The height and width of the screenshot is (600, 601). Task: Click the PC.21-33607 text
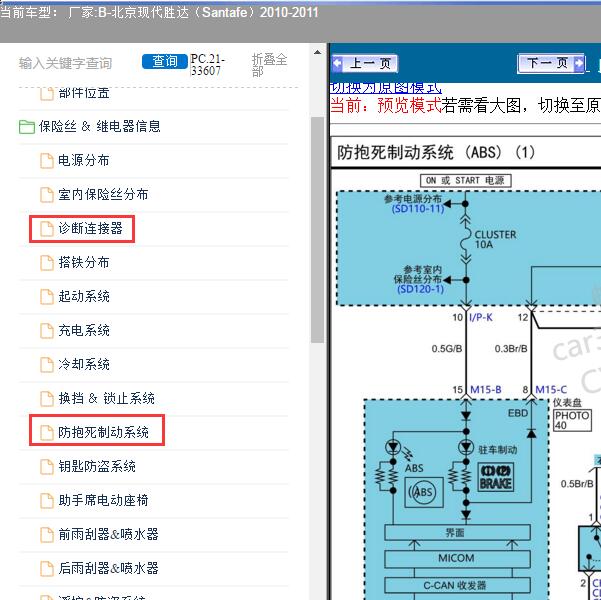click(x=207, y=65)
